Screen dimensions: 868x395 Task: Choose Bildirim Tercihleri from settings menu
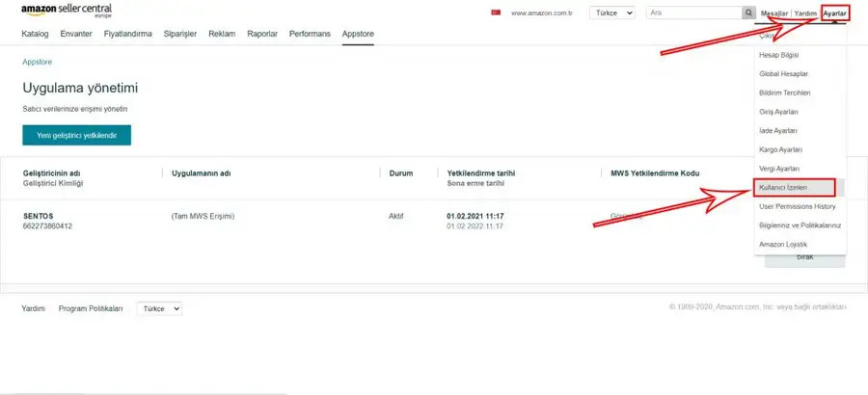point(784,92)
